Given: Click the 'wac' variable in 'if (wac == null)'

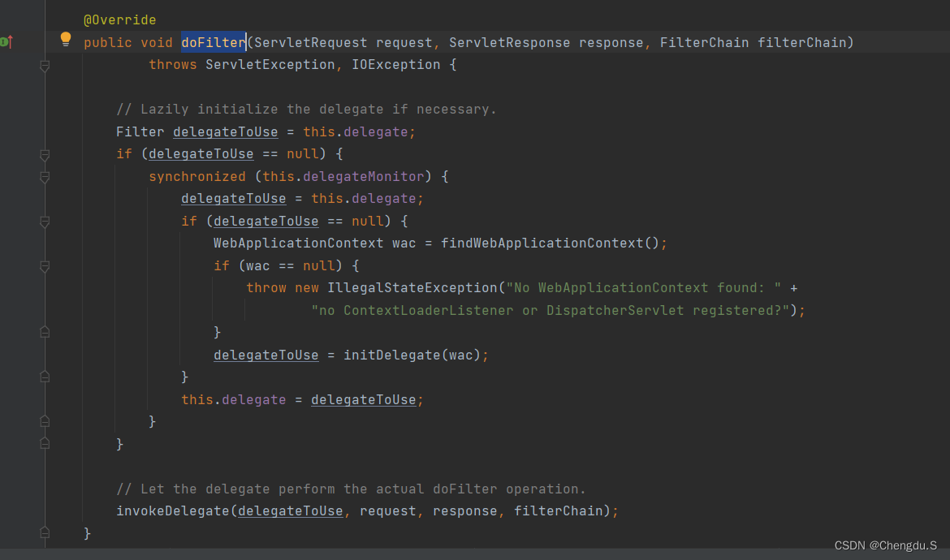Looking at the screenshot, I should click(x=257, y=265).
